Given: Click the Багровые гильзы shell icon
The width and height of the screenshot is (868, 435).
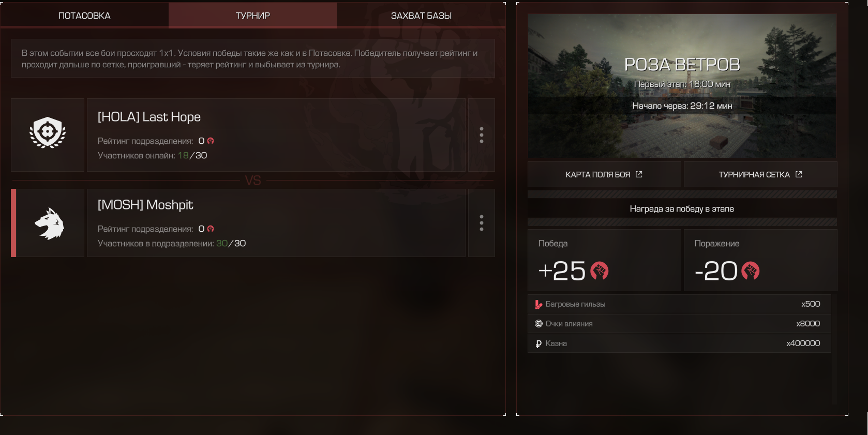Looking at the screenshot, I should pos(538,304).
